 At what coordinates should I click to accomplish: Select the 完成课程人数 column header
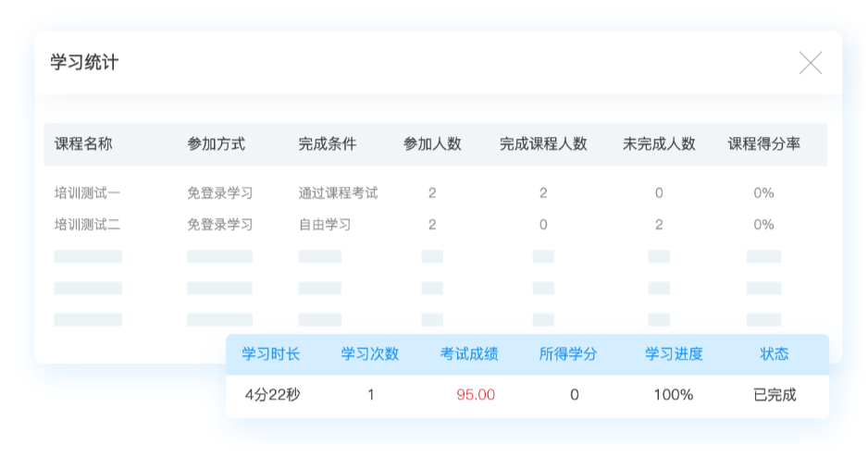pyautogui.click(x=543, y=144)
